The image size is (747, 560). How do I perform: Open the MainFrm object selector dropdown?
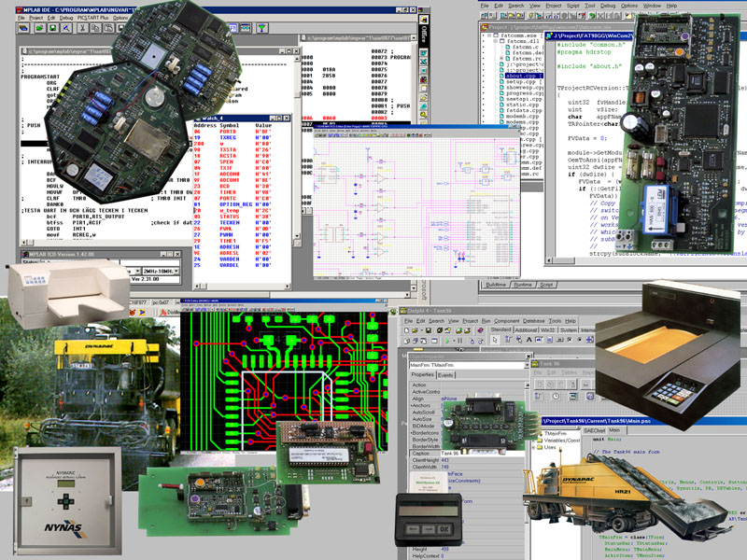click(527, 365)
